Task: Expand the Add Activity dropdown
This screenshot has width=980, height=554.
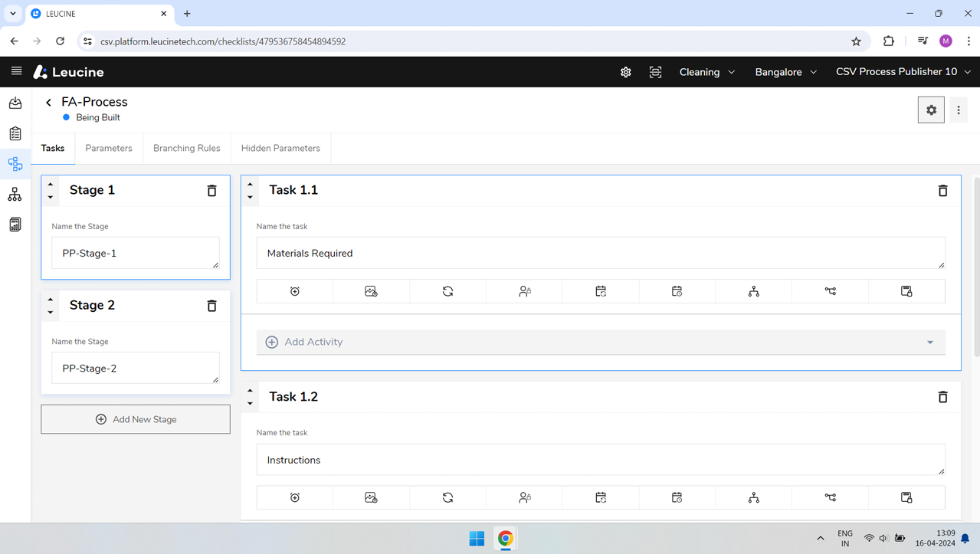Action: (x=601, y=343)
